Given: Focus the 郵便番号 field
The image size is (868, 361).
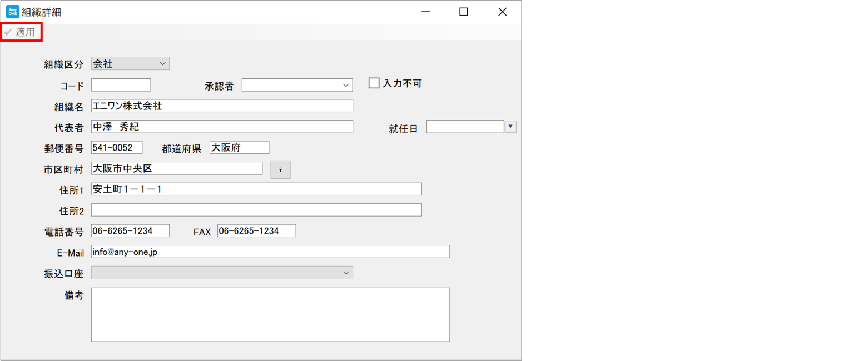Looking at the screenshot, I should point(117,147).
